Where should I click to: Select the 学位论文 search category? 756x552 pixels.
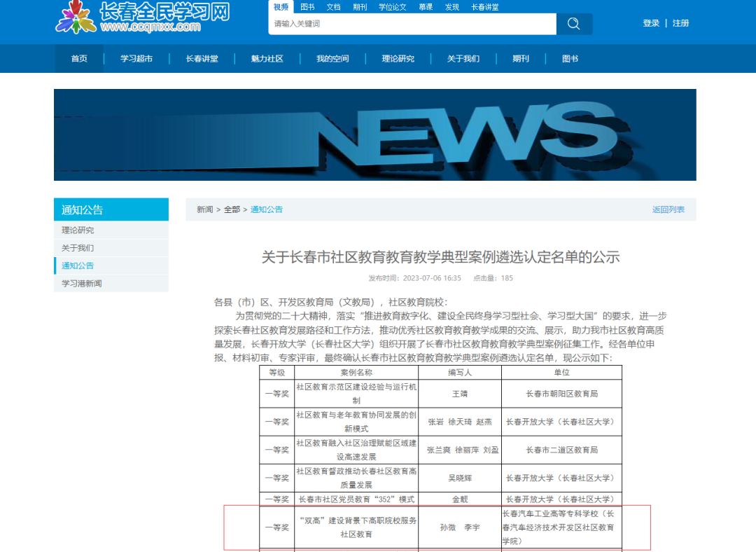pos(391,6)
